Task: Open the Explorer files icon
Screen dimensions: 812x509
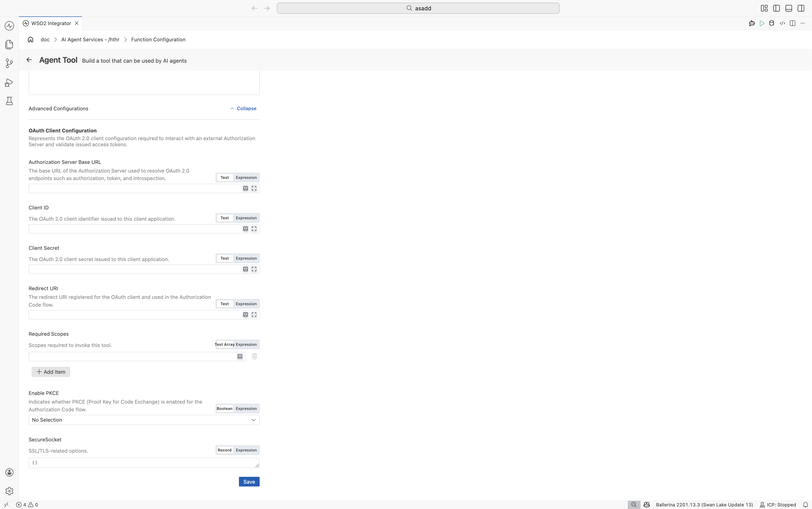Action: pyautogui.click(x=9, y=44)
